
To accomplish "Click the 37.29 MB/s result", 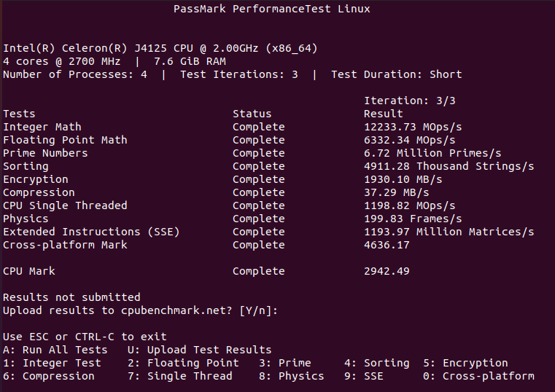I will pyautogui.click(x=397, y=192).
